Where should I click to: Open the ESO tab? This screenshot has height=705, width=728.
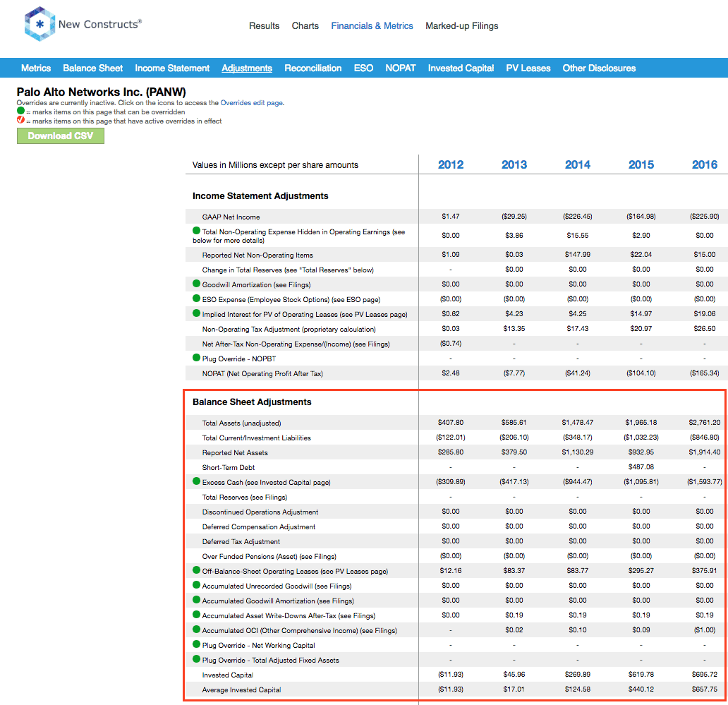(x=363, y=68)
